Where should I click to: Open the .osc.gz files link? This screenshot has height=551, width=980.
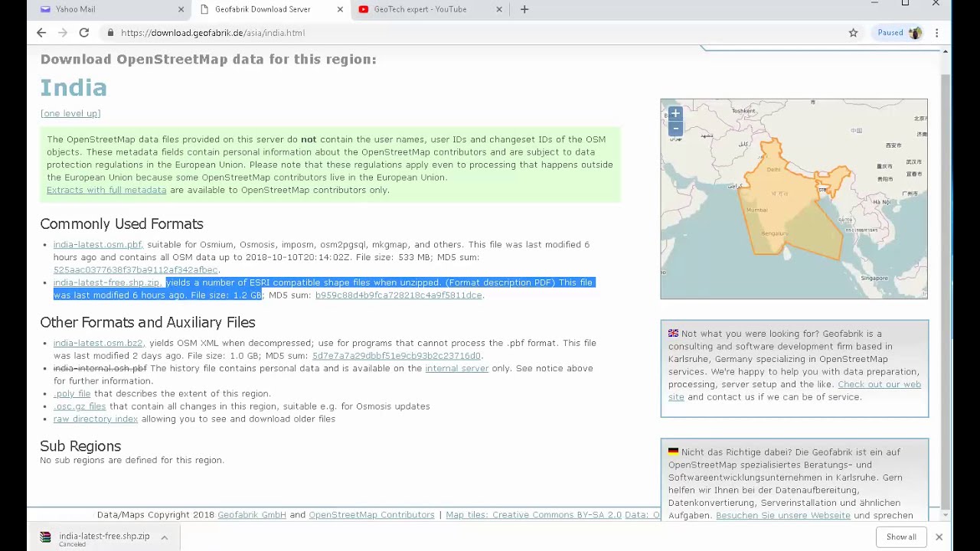[80, 407]
